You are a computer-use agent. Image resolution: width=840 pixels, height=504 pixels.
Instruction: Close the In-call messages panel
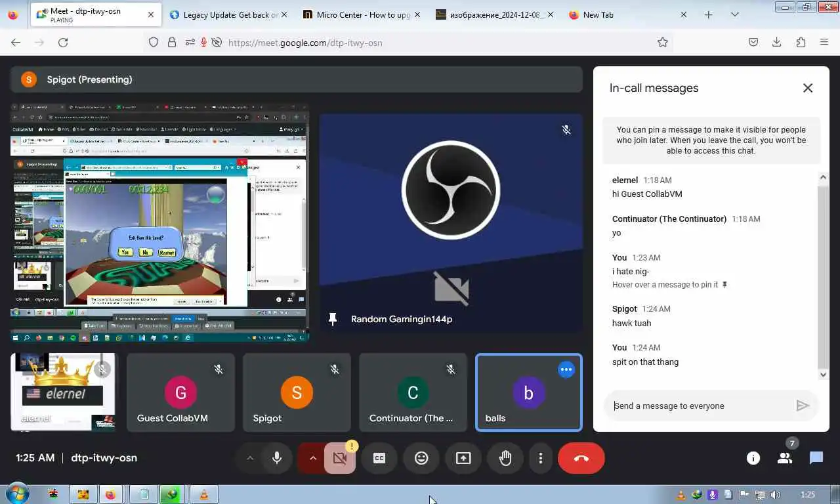coord(808,88)
